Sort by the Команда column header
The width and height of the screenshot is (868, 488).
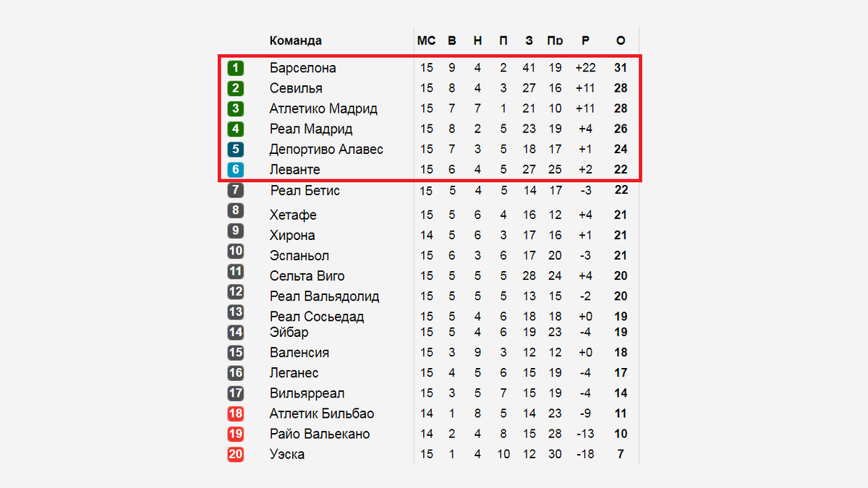pos(296,40)
